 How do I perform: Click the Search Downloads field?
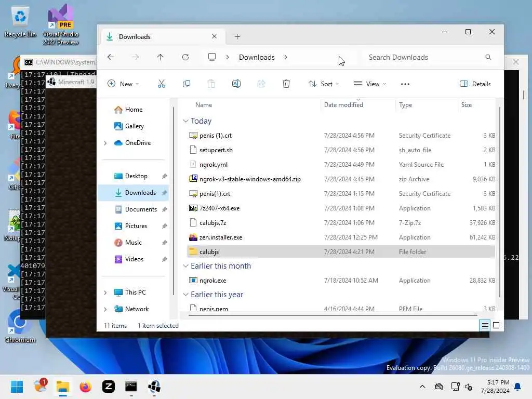point(428,57)
